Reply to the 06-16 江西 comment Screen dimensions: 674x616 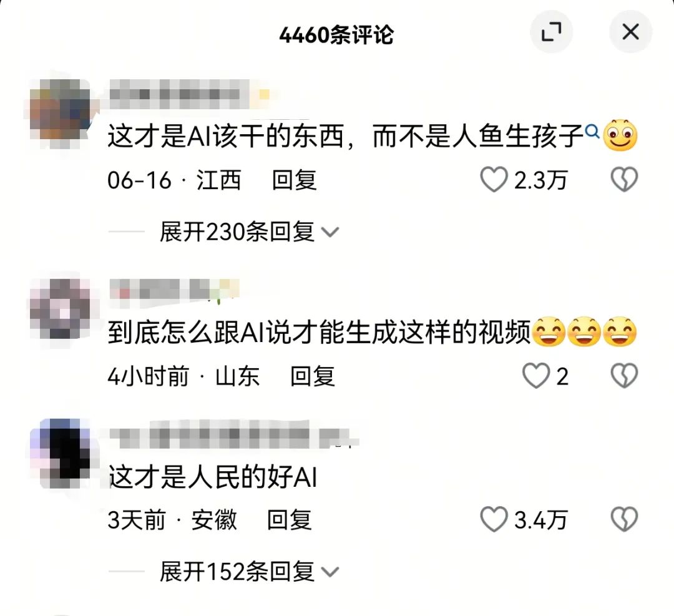tap(295, 180)
